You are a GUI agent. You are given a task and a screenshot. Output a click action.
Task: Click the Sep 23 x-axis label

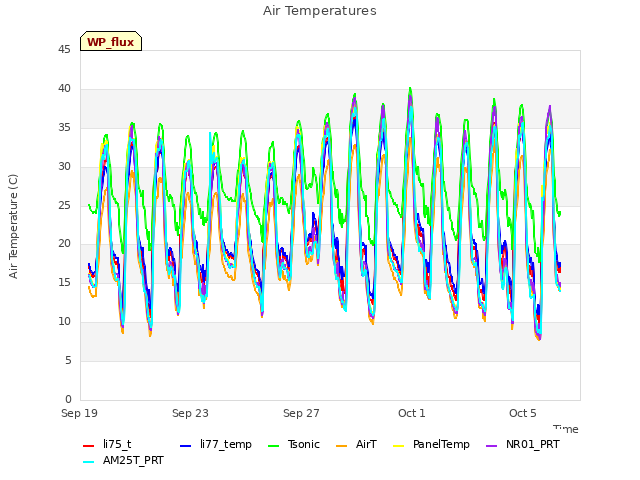pos(190,413)
